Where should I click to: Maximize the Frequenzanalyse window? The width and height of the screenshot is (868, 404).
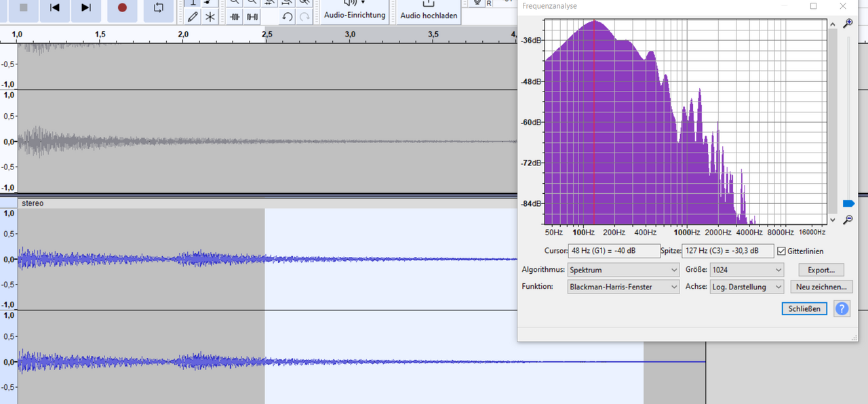[x=814, y=6]
